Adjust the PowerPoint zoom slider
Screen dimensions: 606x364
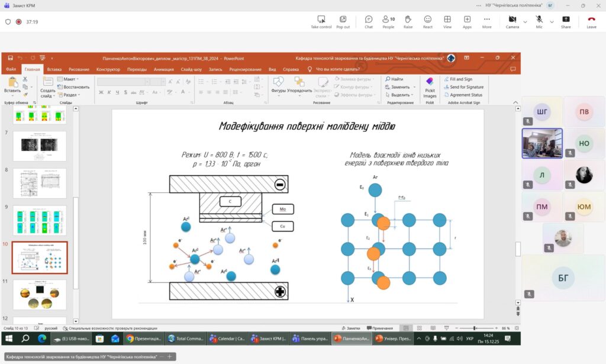[475, 328]
